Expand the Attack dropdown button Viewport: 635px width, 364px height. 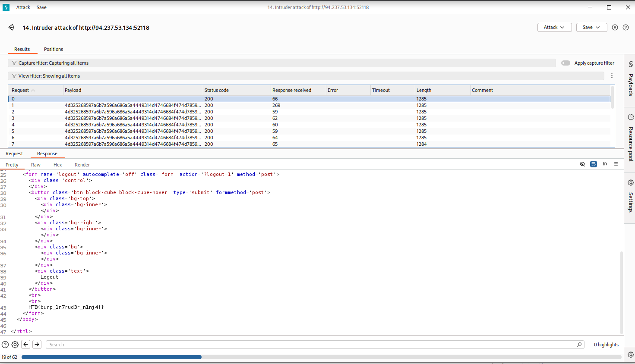pos(554,28)
